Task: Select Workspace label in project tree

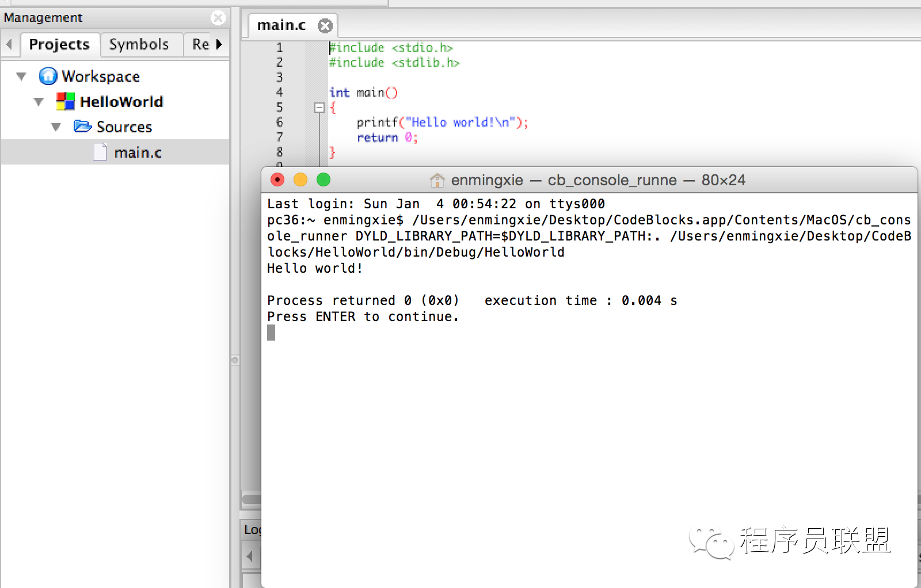Action: click(101, 77)
